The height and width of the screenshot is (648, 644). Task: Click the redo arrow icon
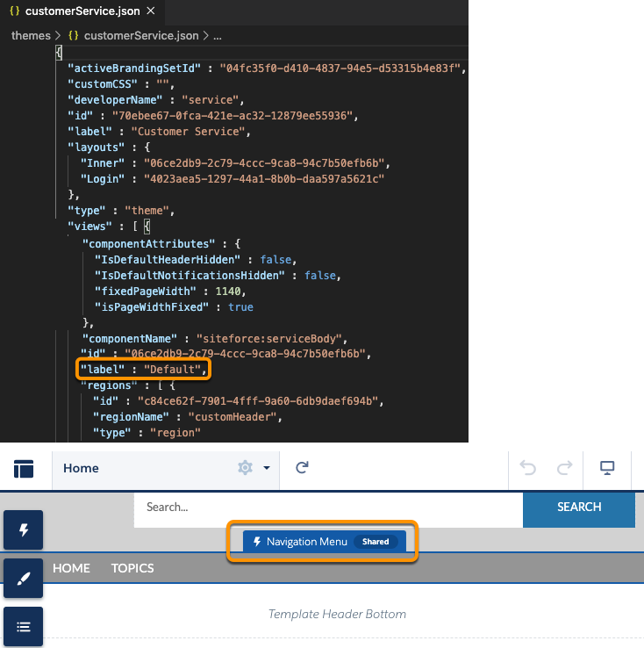click(564, 468)
